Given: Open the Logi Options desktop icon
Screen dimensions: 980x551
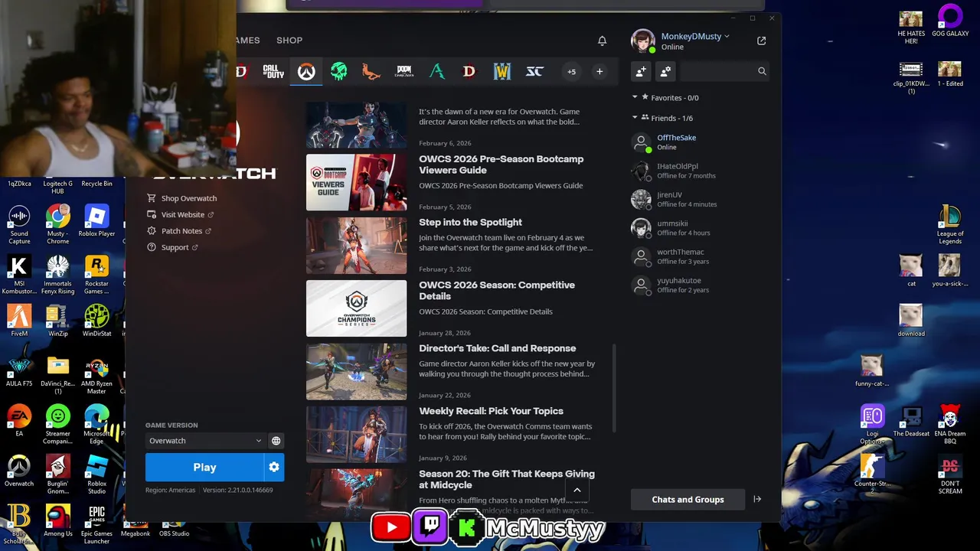Looking at the screenshot, I should [x=872, y=425].
